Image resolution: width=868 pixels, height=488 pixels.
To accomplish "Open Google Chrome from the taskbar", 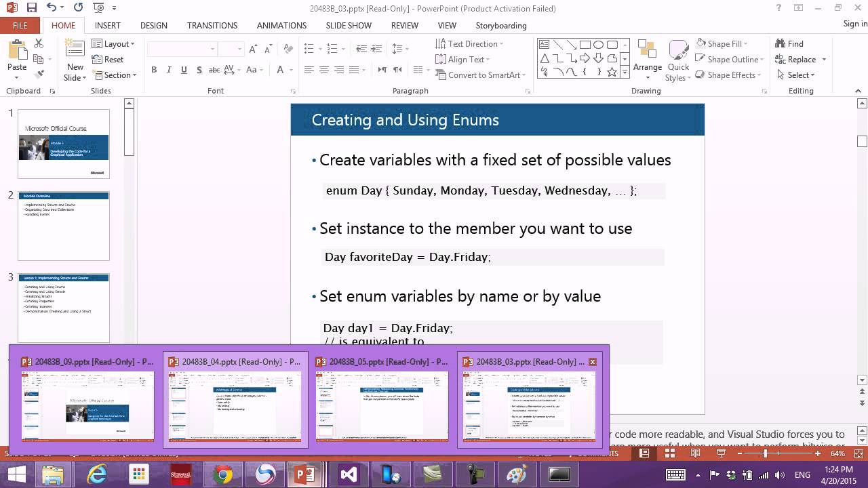I will pos(223,474).
